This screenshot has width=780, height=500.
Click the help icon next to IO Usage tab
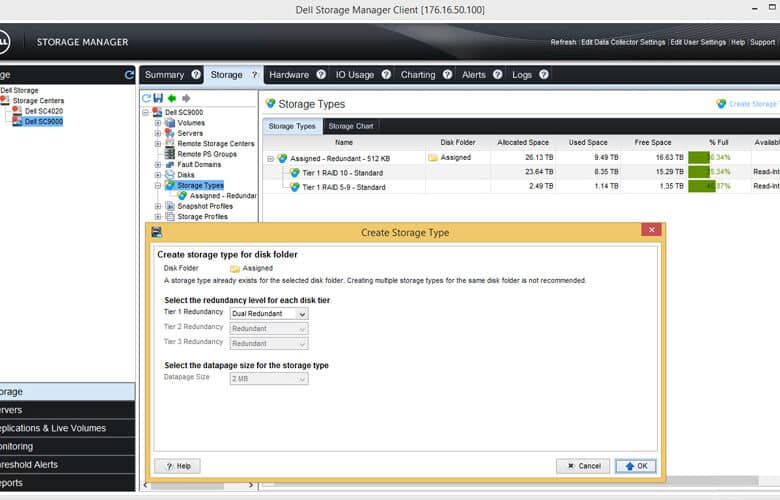click(386, 75)
